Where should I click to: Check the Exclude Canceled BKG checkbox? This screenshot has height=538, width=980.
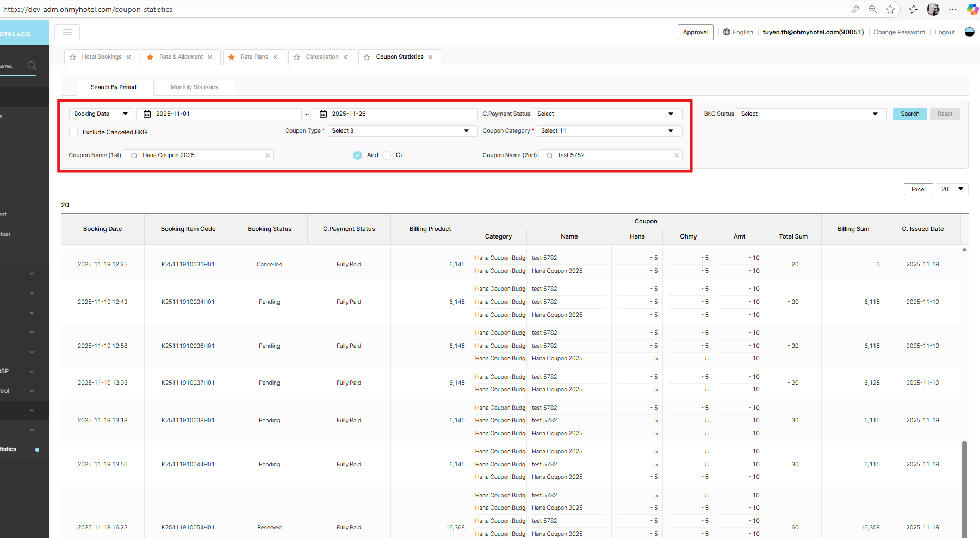coord(73,132)
